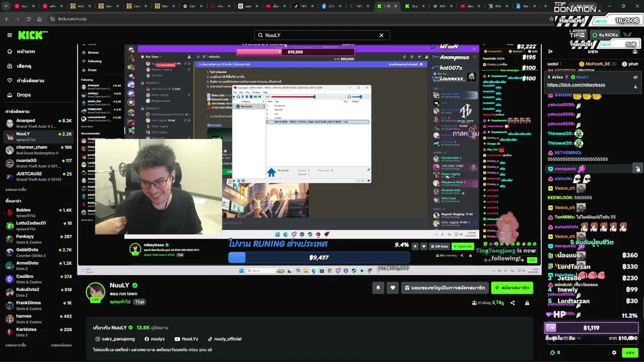Close the active Kick browser tab

[x=395, y=6]
